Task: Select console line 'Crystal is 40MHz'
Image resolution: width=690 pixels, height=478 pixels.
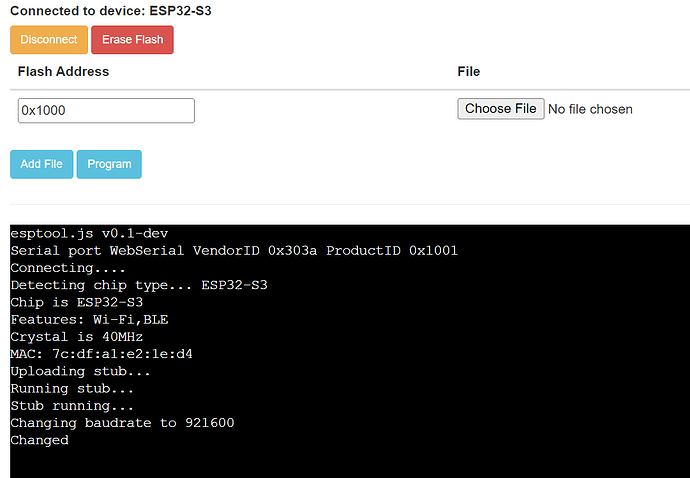Action: click(x=77, y=337)
